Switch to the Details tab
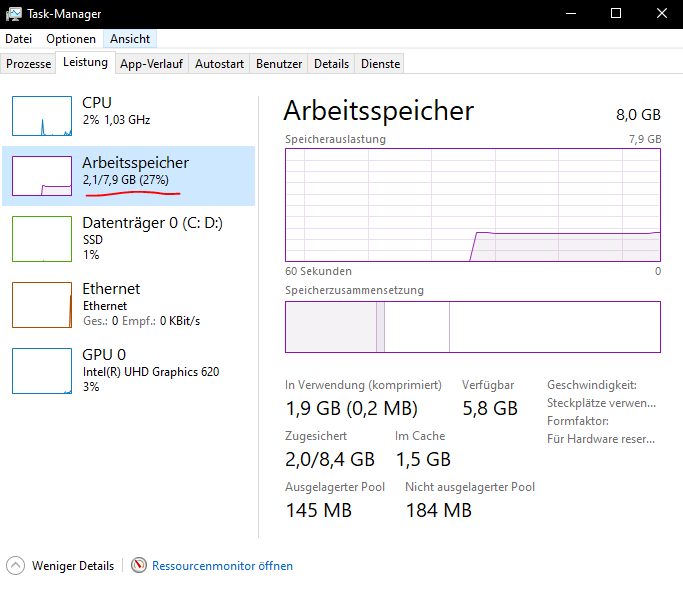The width and height of the screenshot is (683, 589). (x=331, y=64)
